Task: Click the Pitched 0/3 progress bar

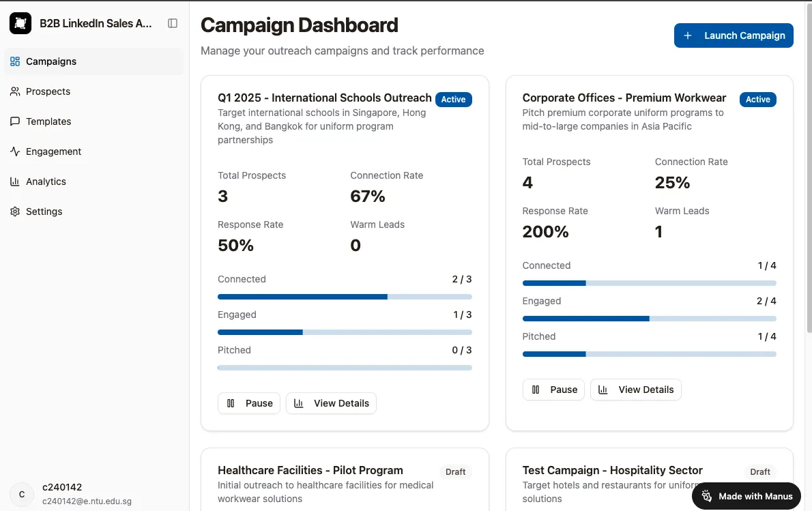Action: (345, 368)
